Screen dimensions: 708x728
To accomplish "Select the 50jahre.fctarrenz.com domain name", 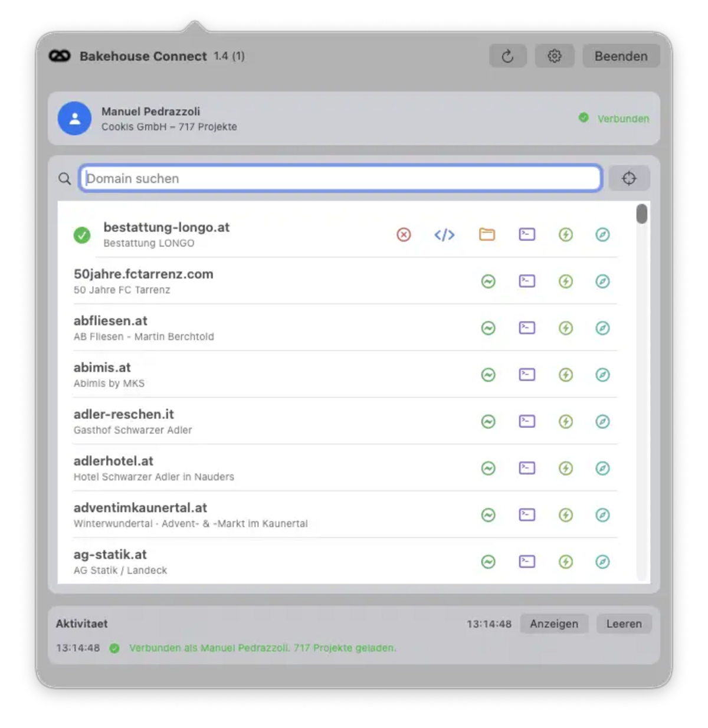I will (143, 274).
